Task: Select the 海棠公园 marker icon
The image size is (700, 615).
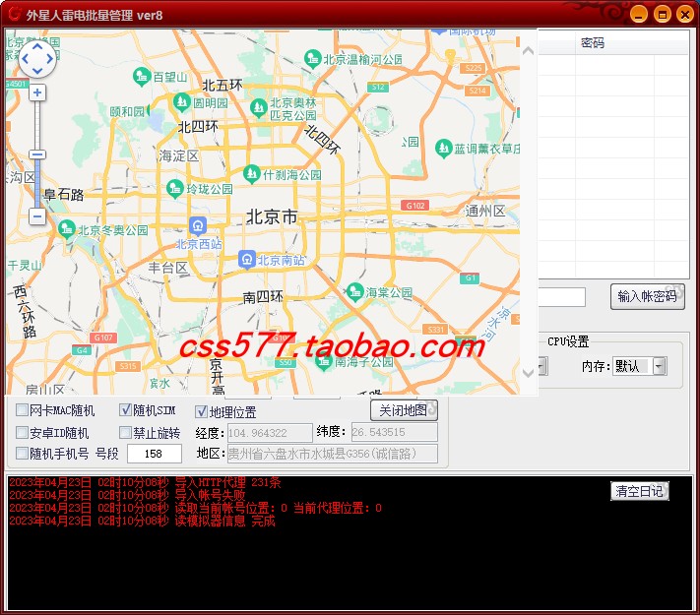Action: point(354,291)
